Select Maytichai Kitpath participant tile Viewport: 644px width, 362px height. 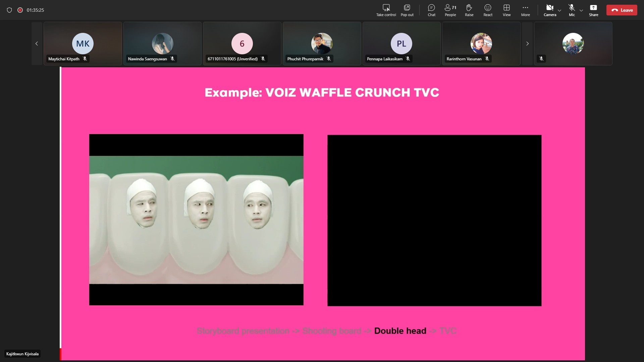point(83,44)
